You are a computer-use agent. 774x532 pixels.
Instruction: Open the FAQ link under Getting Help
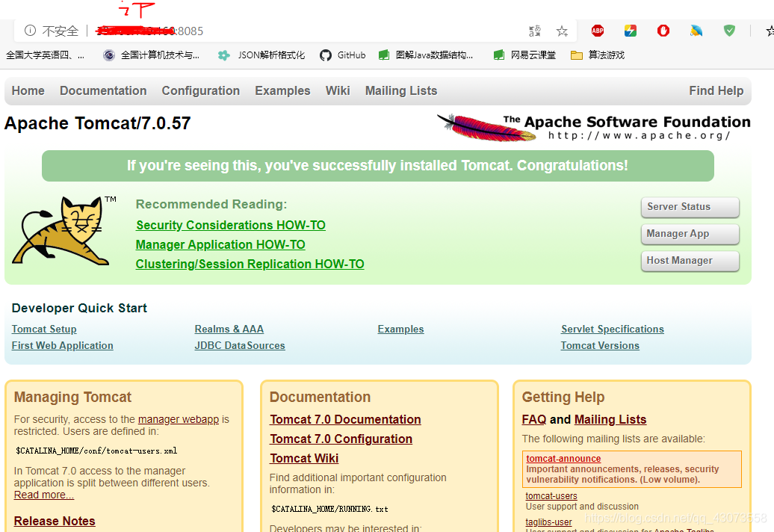click(534, 419)
